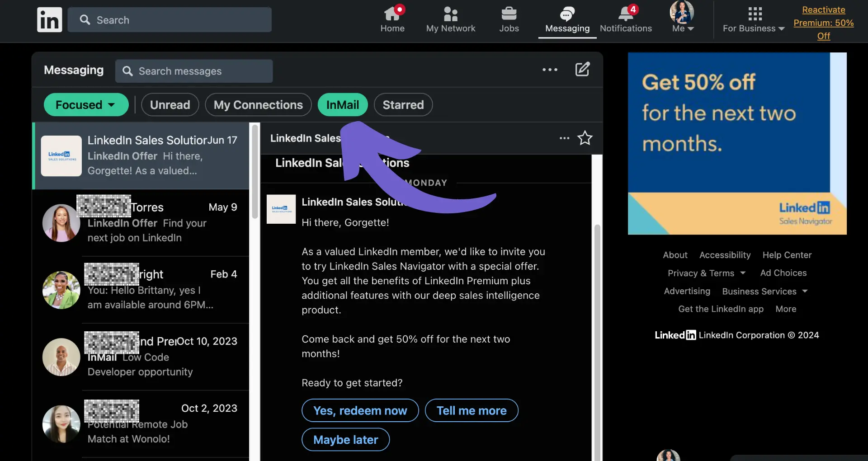
Task: Click Reactivate Premium 50% Off link
Action: coord(823,23)
